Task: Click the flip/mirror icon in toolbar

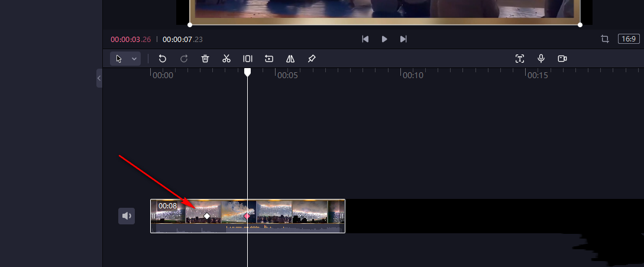Action: coord(290,59)
